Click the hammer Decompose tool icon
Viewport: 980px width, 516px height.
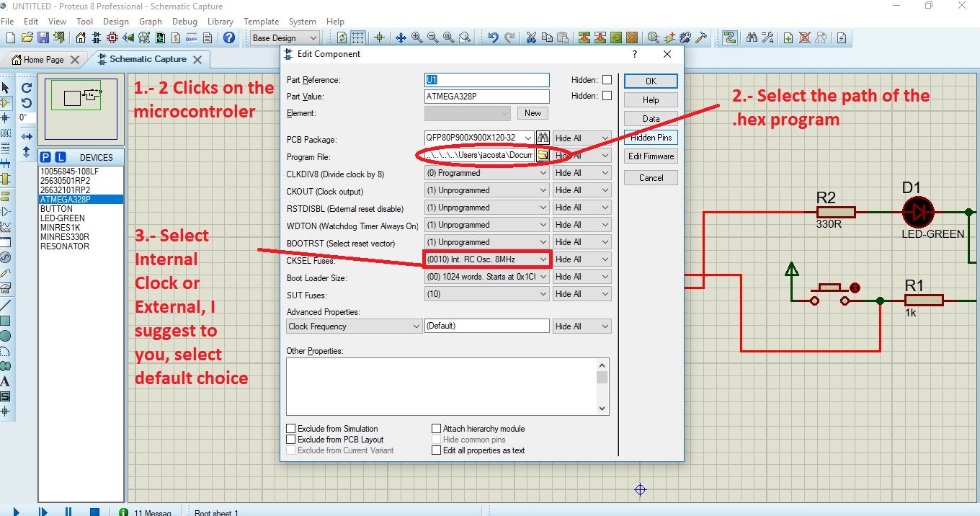pyautogui.click(x=701, y=37)
